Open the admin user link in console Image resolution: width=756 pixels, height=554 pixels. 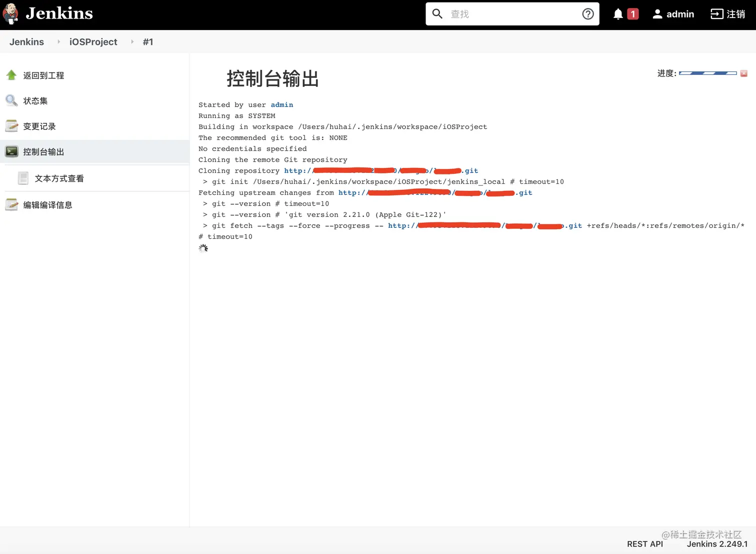click(x=282, y=105)
